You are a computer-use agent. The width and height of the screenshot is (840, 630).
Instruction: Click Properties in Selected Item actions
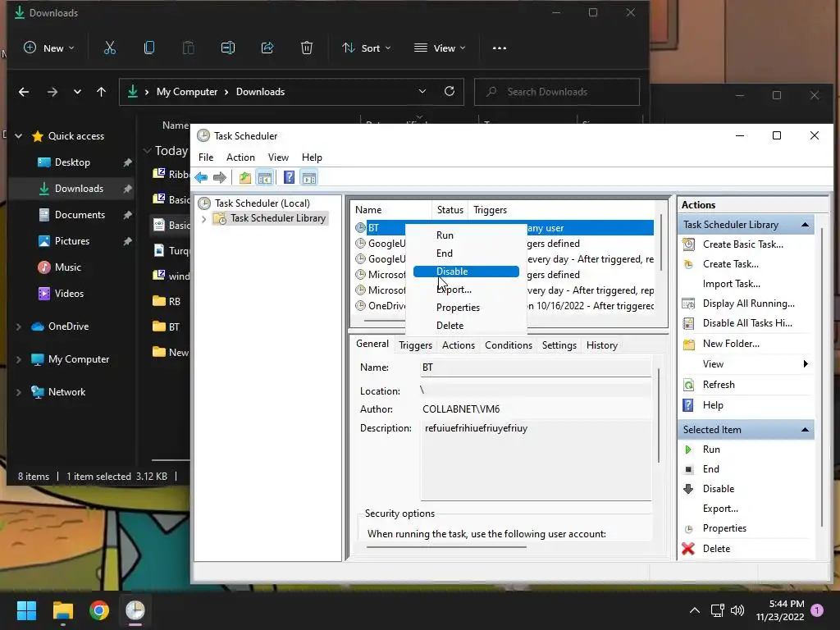724,528
